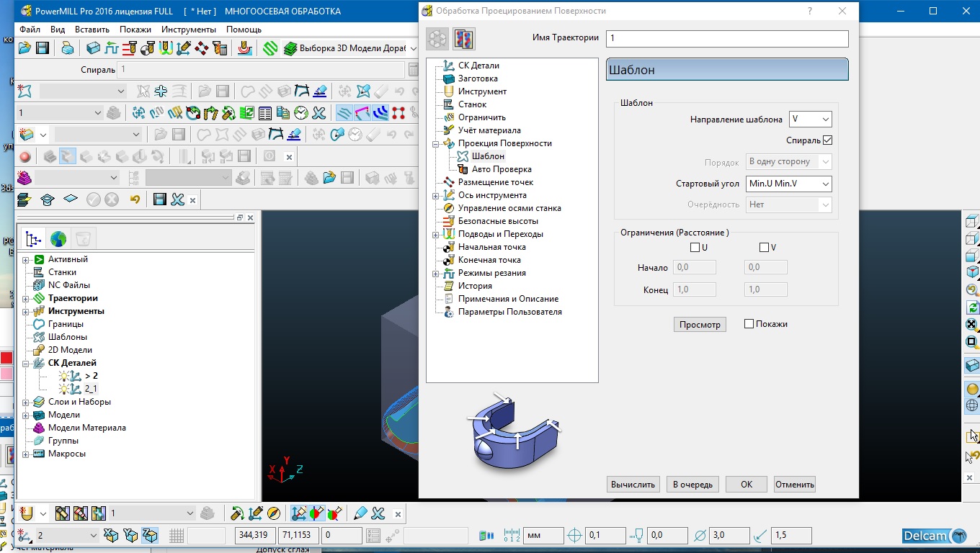Toggle the Спираль checkbox
This screenshot has height=553, width=980.
pyautogui.click(x=827, y=140)
